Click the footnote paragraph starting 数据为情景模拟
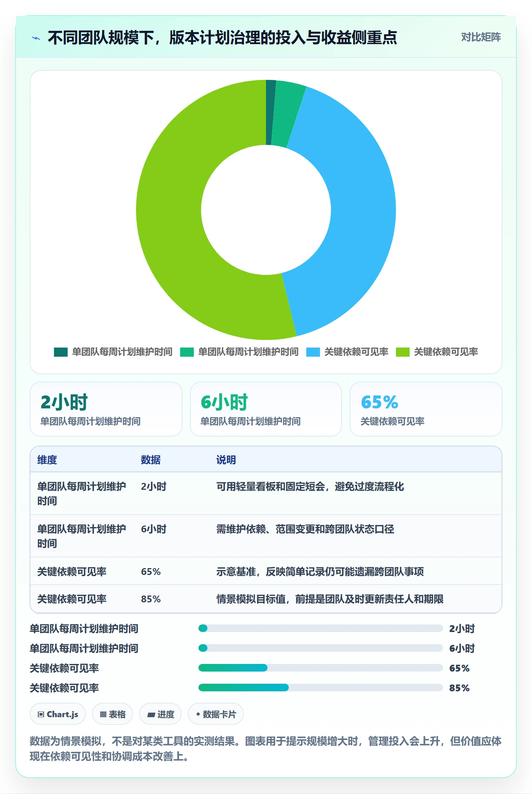Image resolution: width=532 pixels, height=794 pixels. click(x=266, y=748)
